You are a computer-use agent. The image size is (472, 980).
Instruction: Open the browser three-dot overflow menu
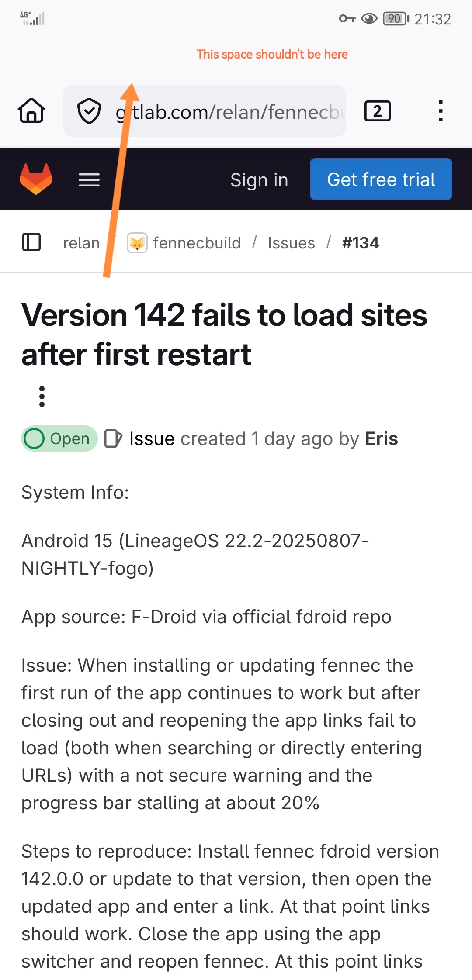tap(441, 111)
